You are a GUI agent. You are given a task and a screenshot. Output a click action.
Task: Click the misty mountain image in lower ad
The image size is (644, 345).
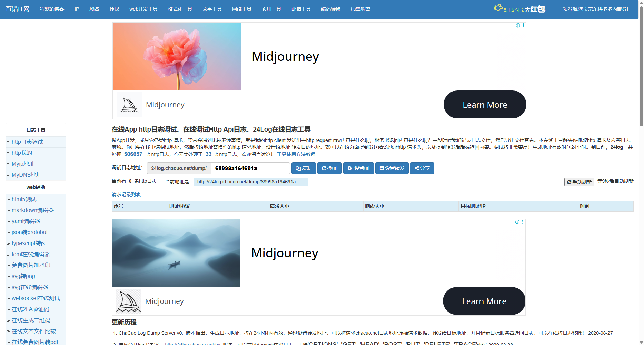[176, 253]
